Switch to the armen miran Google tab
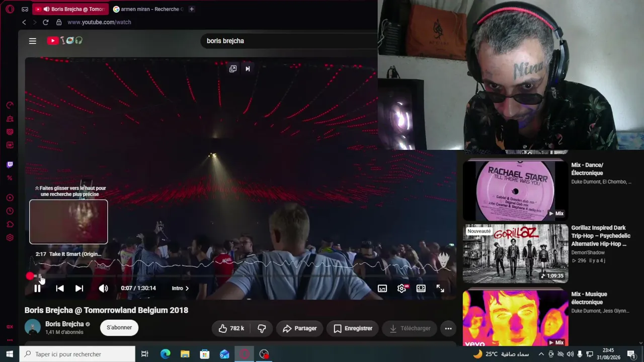Image resolution: width=644 pixels, height=362 pixels. (148, 9)
